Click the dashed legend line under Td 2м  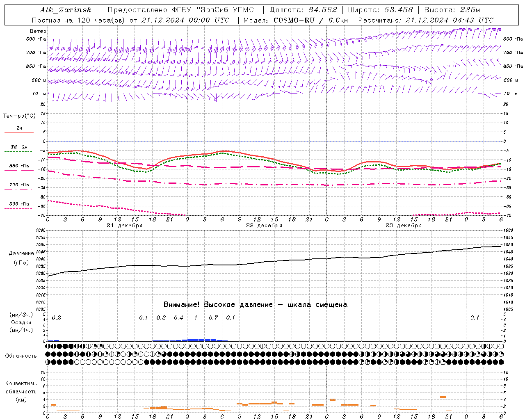pos(18,152)
